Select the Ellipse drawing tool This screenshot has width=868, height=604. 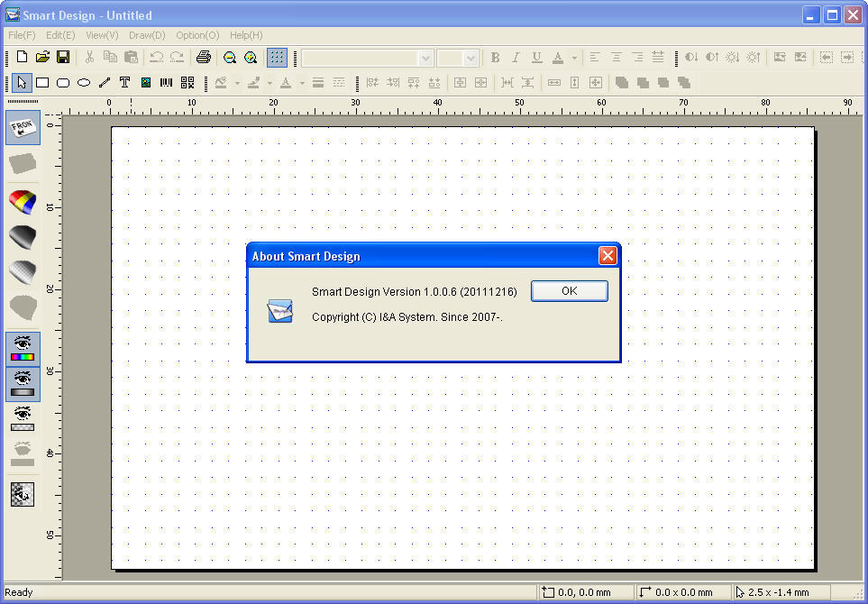[x=84, y=83]
